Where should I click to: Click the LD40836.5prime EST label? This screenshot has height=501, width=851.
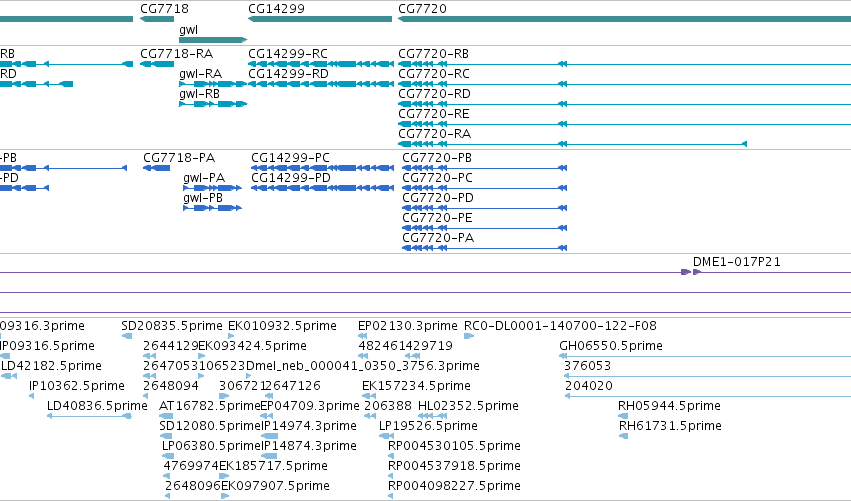(x=97, y=407)
